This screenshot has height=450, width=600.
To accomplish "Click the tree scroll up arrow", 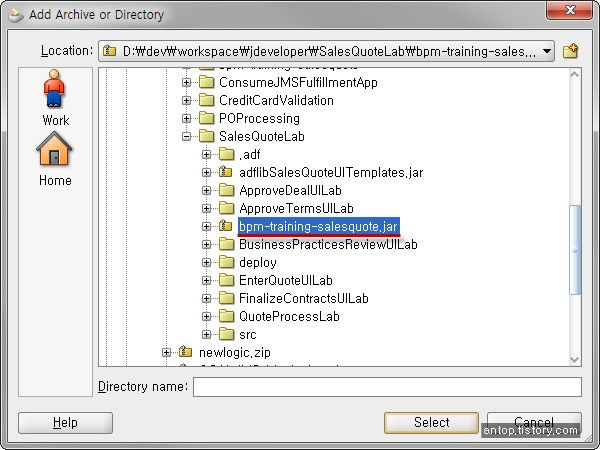I will pyautogui.click(x=574, y=74).
